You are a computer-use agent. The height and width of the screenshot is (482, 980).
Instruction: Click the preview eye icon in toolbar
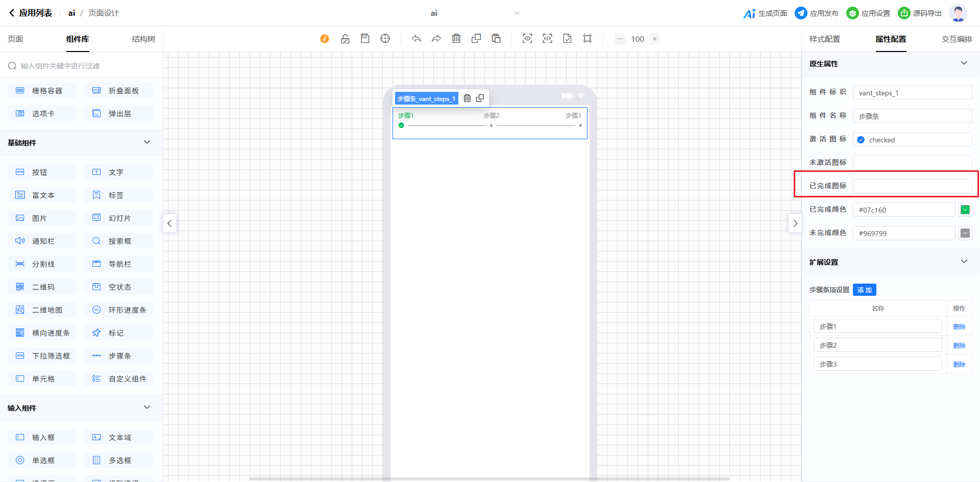click(x=527, y=39)
